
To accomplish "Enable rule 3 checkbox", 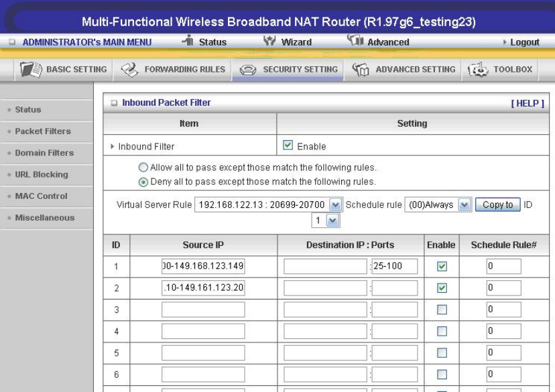I will pyautogui.click(x=442, y=310).
